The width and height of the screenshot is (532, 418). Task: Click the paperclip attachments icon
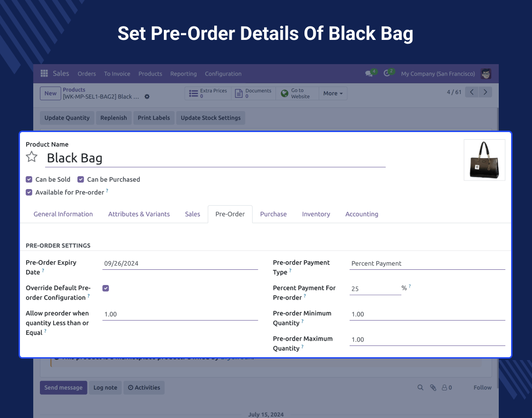coord(433,388)
